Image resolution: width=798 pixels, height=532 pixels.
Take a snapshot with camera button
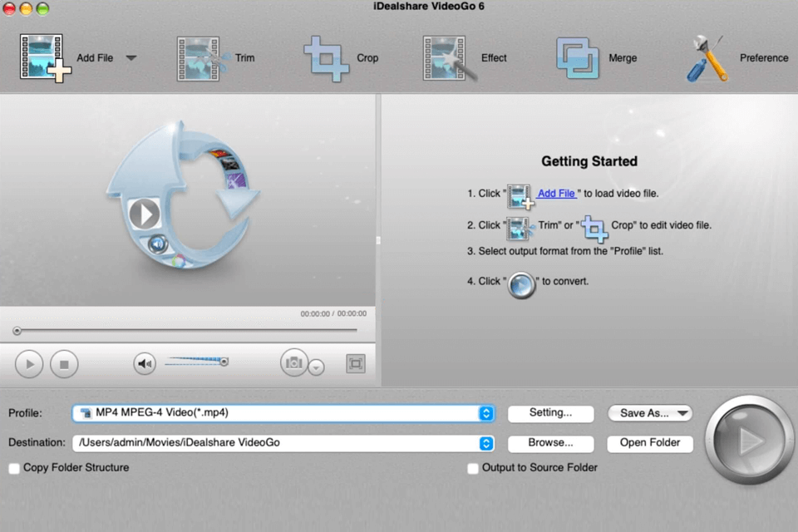[x=293, y=362]
